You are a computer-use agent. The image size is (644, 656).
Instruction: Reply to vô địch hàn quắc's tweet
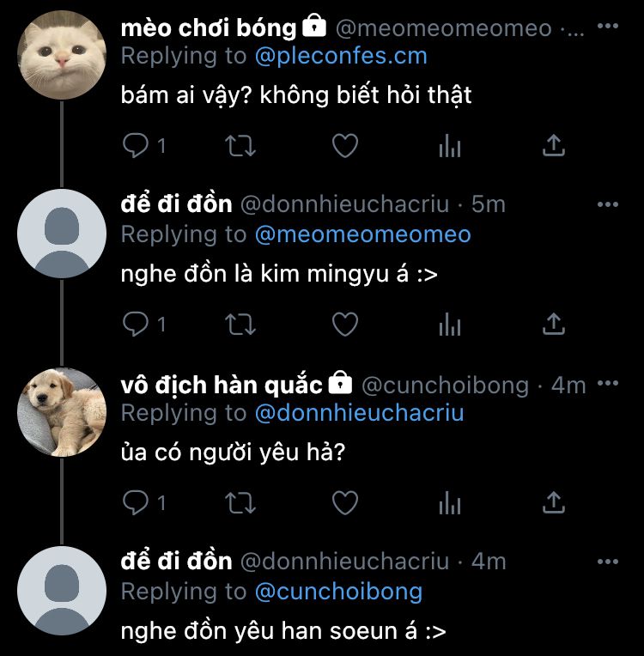pyautogui.click(x=135, y=502)
